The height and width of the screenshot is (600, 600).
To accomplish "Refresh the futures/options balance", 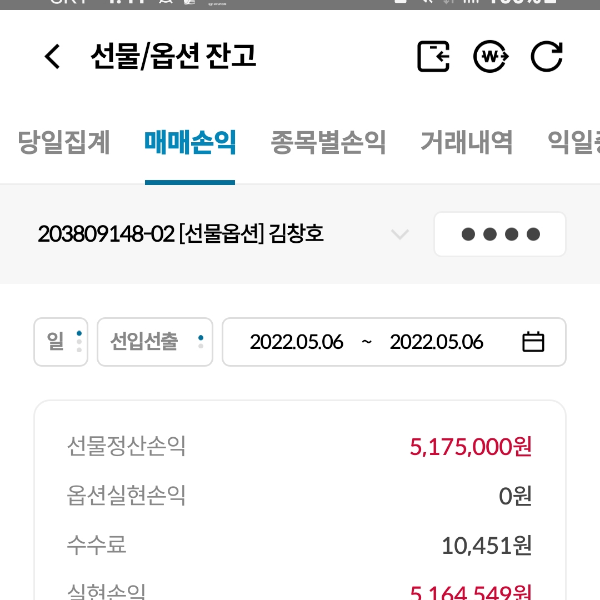I will pyautogui.click(x=546, y=56).
